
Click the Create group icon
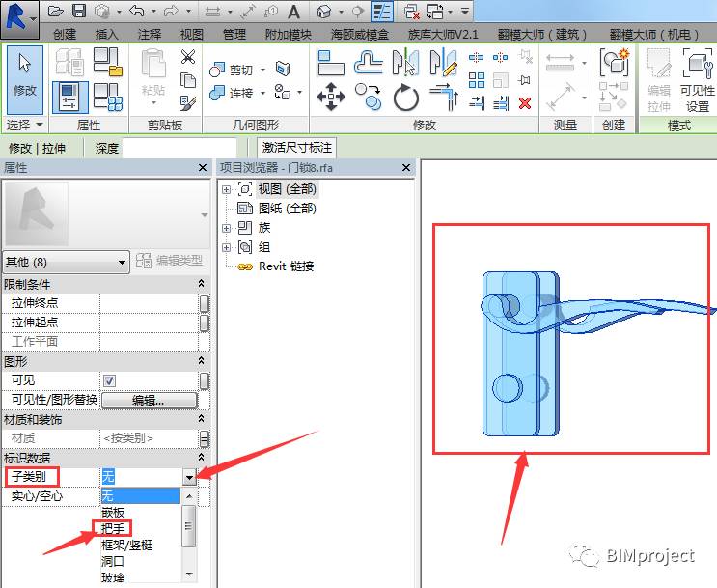(614, 62)
